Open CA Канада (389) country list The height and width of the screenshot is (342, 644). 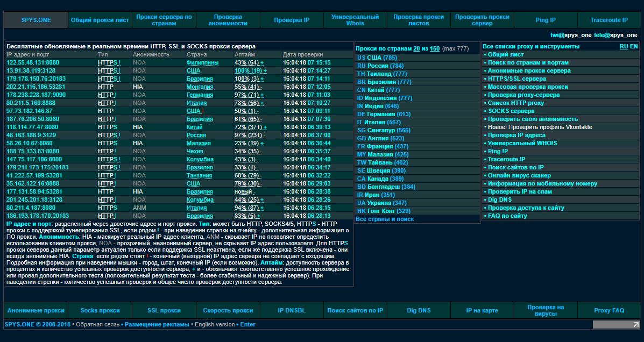(x=380, y=179)
